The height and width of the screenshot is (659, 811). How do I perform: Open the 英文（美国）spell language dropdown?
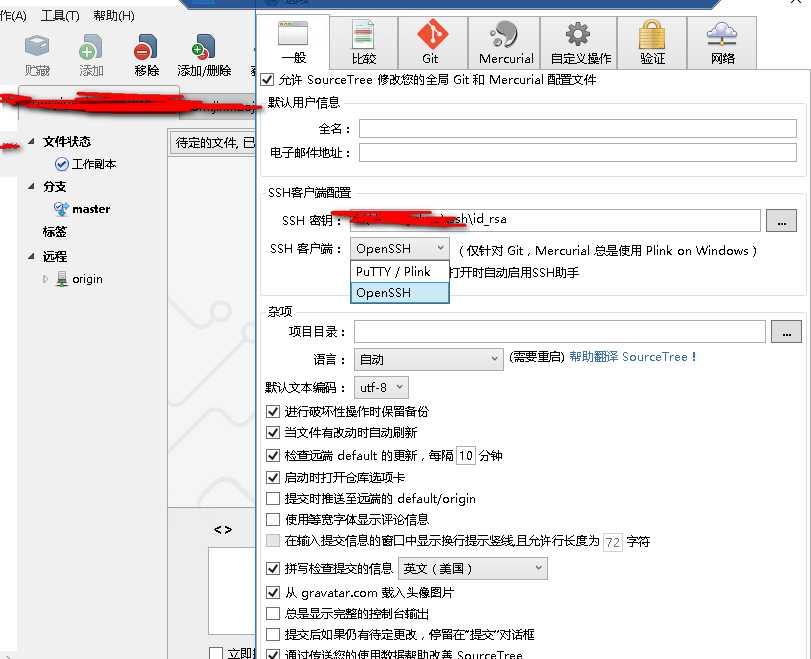[x=472, y=568]
